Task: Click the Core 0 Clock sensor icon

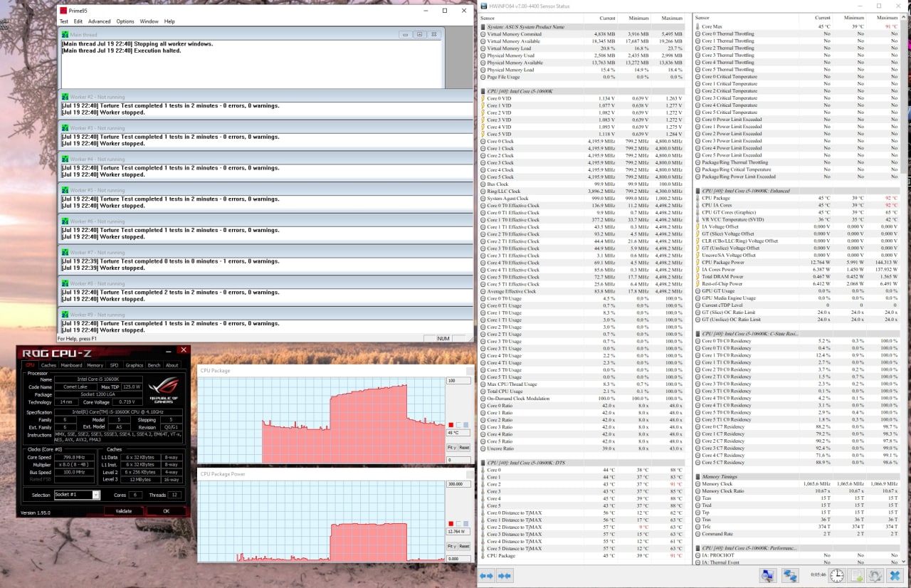Action: click(483, 141)
